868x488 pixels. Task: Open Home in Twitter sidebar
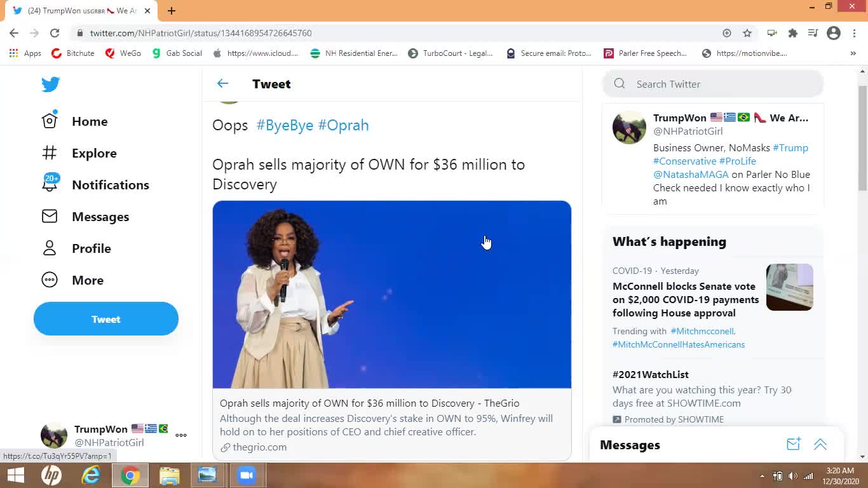pyautogui.click(x=90, y=121)
